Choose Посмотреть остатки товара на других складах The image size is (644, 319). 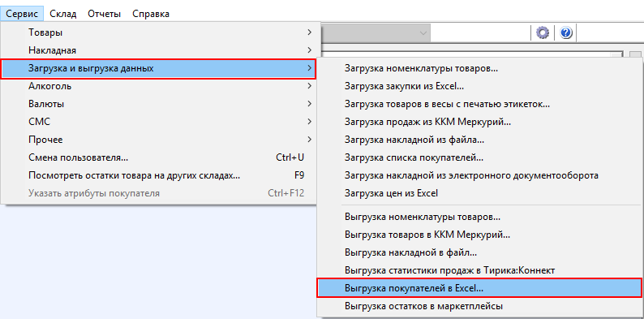pyautogui.click(x=158, y=175)
